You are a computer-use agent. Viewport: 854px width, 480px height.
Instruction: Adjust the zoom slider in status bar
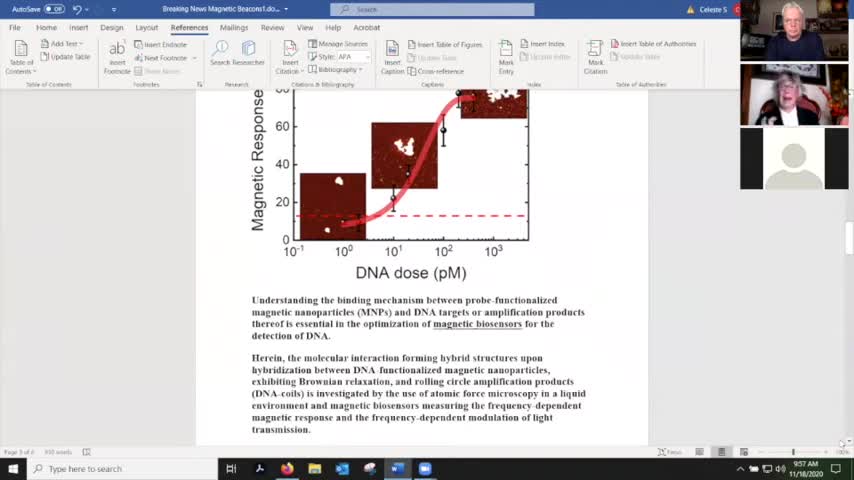793,452
